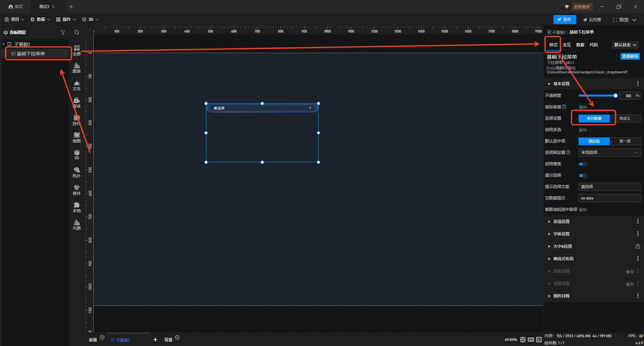Open the 默认状态 state dropdown
The height and width of the screenshot is (346, 644).
pyautogui.click(x=625, y=45)
